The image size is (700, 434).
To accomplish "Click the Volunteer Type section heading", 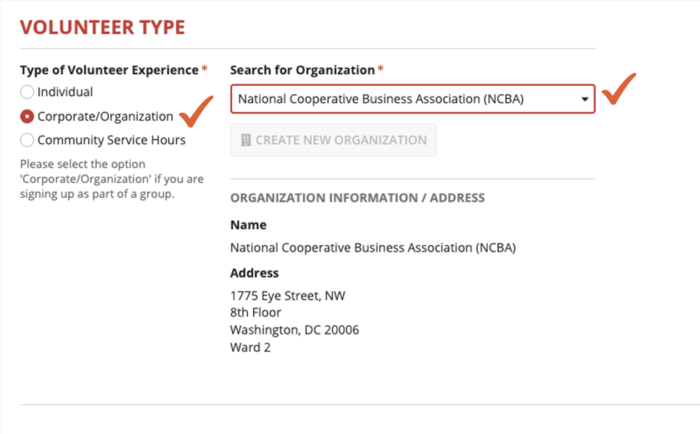I will coord(102,27).
